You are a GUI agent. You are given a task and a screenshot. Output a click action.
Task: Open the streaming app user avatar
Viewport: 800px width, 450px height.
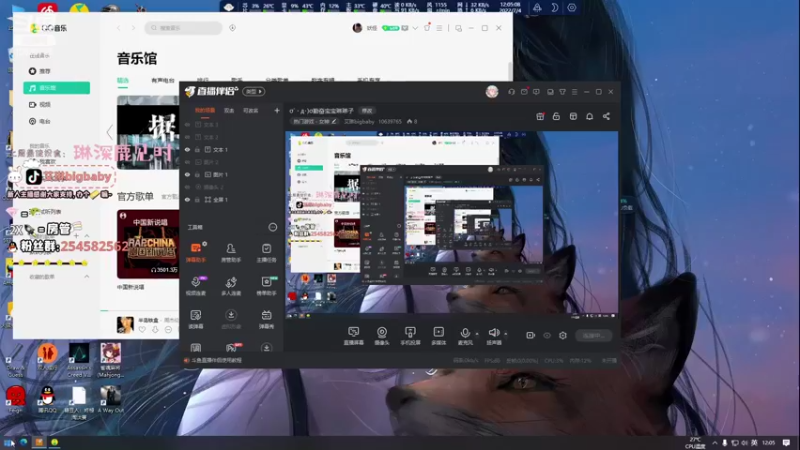click(x=492, y=92)
